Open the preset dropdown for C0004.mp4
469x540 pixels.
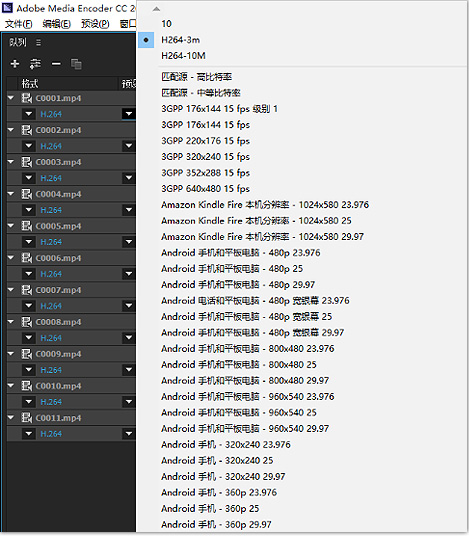click(128, 210)
